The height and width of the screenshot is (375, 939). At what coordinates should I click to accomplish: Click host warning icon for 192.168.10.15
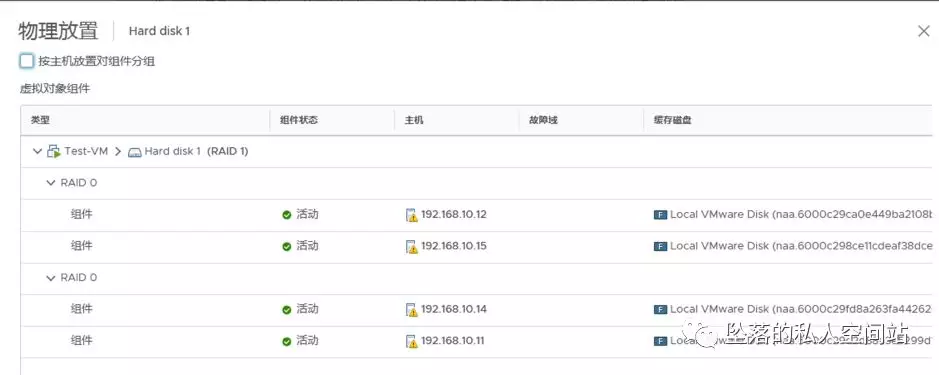411,246
